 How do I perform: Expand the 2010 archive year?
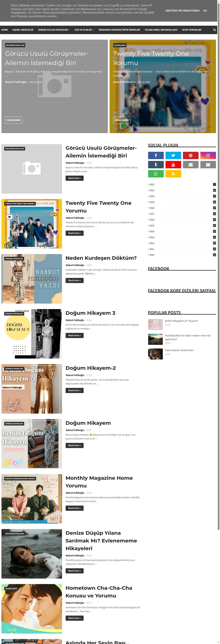coord(152,255)
